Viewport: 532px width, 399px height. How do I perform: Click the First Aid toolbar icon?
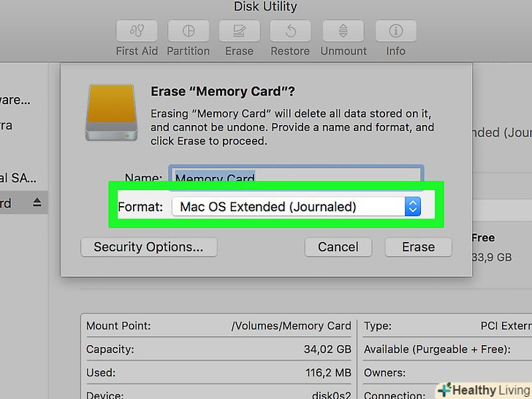[137, 32]
